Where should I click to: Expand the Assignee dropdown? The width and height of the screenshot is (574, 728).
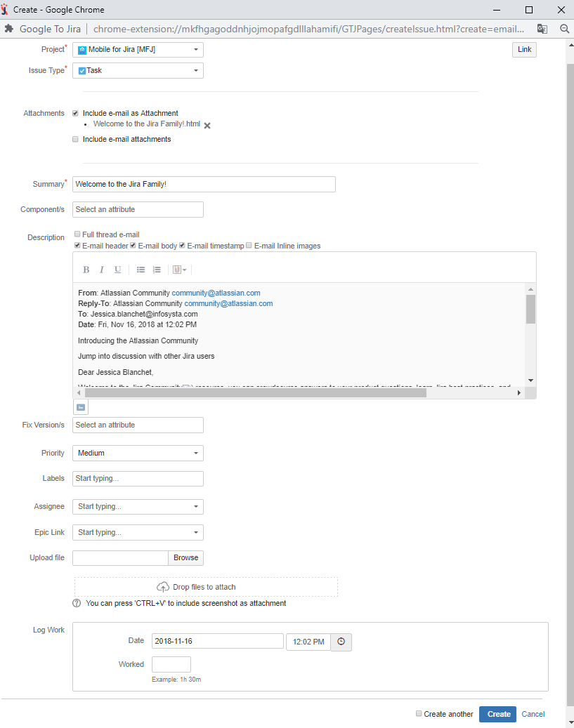coord(138,507)
